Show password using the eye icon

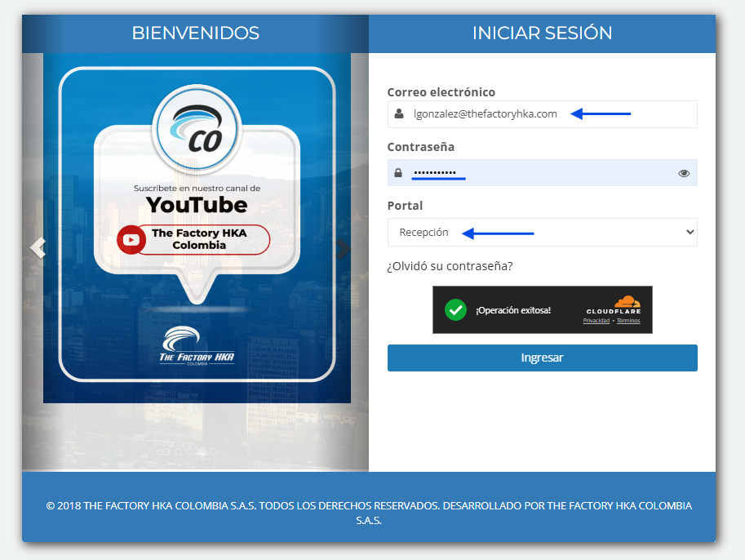684,173
